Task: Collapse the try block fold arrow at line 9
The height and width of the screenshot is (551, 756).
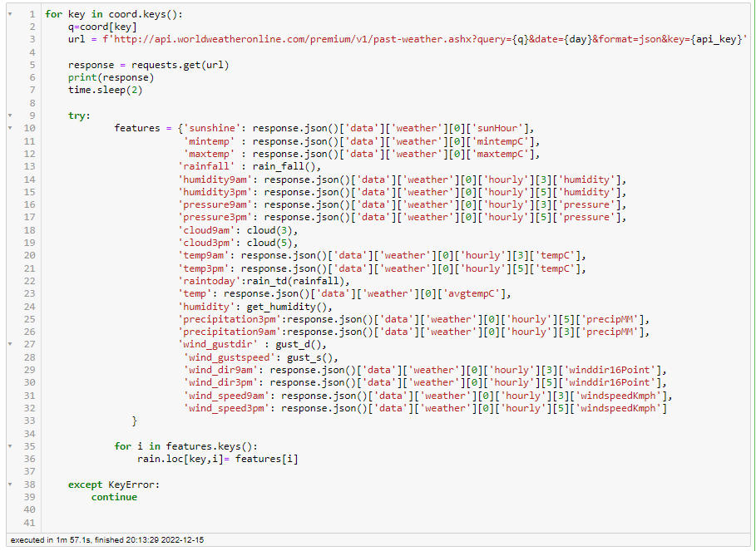Action: coord(10,116)
